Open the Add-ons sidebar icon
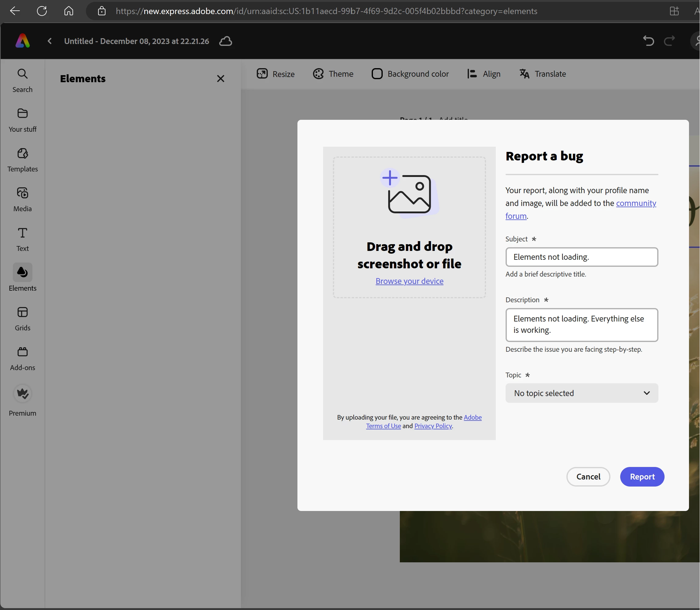Viewport: 700px width, 610px height. click(x=23, y=352)
